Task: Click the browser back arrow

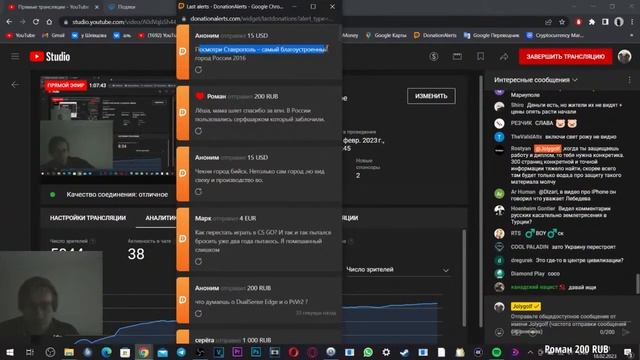Action: coord(9,22)
